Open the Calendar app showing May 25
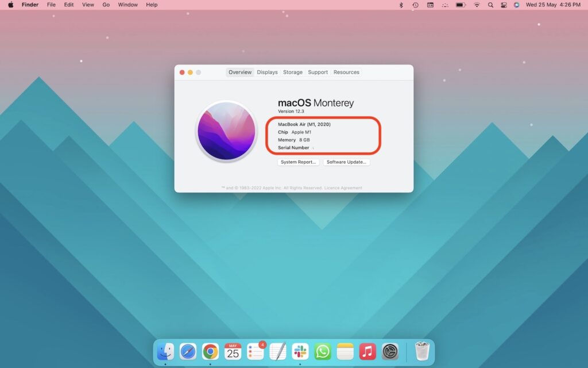 point(232,350)
